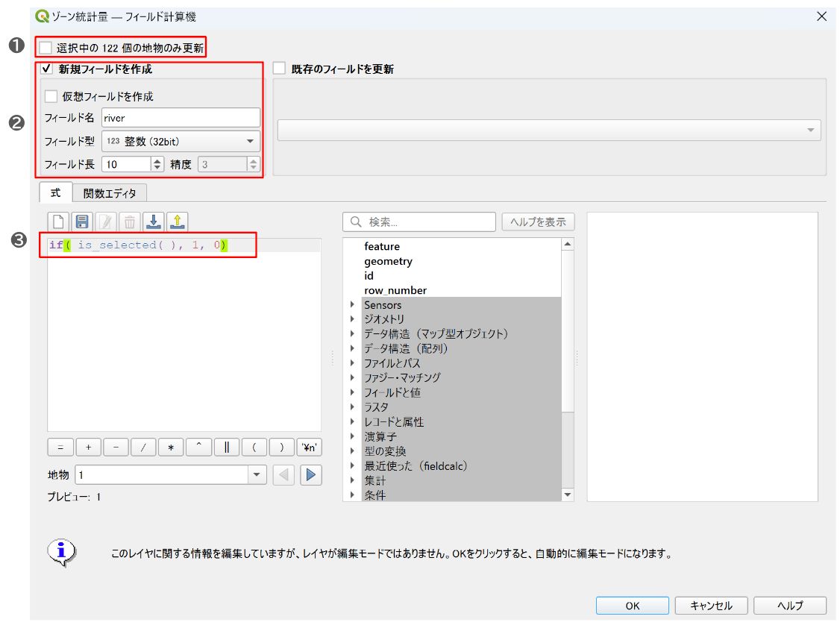Close the field calculator dialog
840x634 pixels.
point(821,16)
